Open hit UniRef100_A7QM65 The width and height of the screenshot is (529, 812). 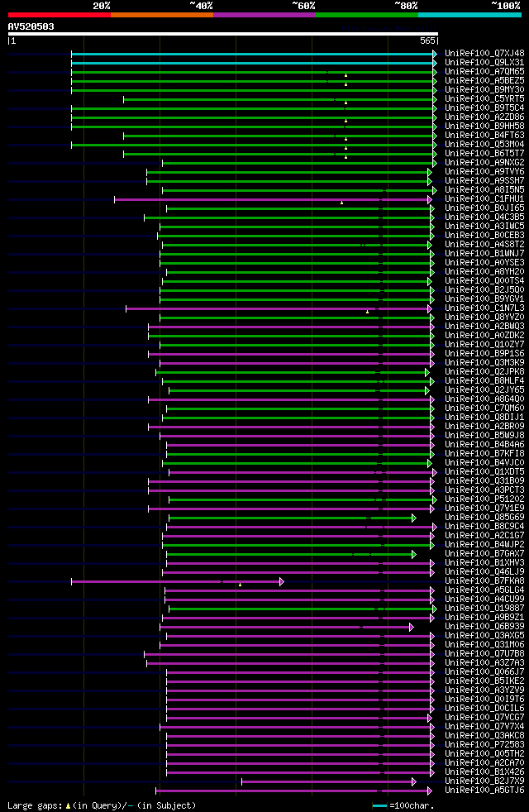[x=484, y=71]
